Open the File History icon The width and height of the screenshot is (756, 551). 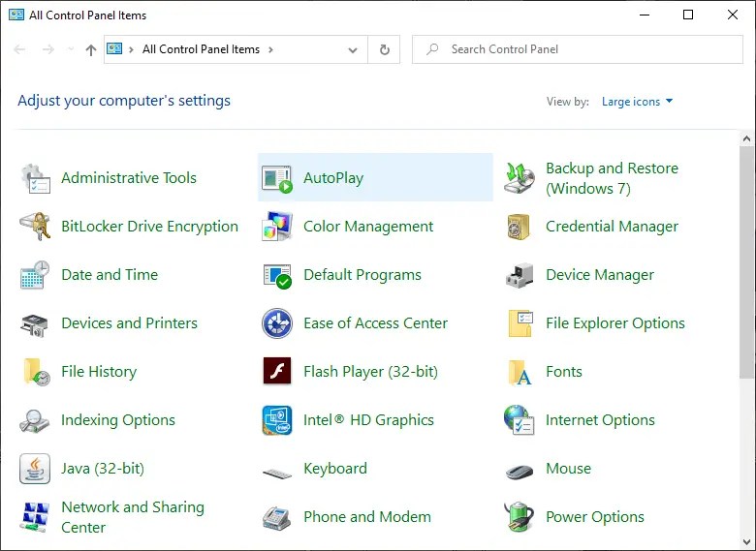36,372
